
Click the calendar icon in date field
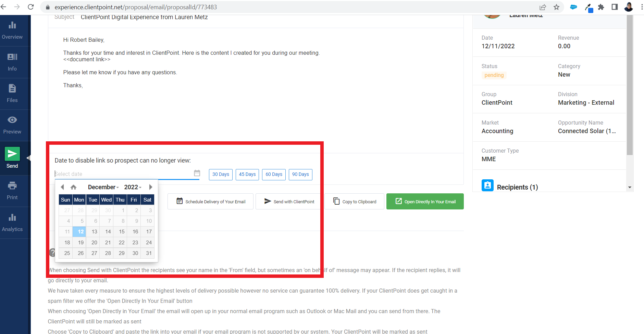tap(197, 173)
